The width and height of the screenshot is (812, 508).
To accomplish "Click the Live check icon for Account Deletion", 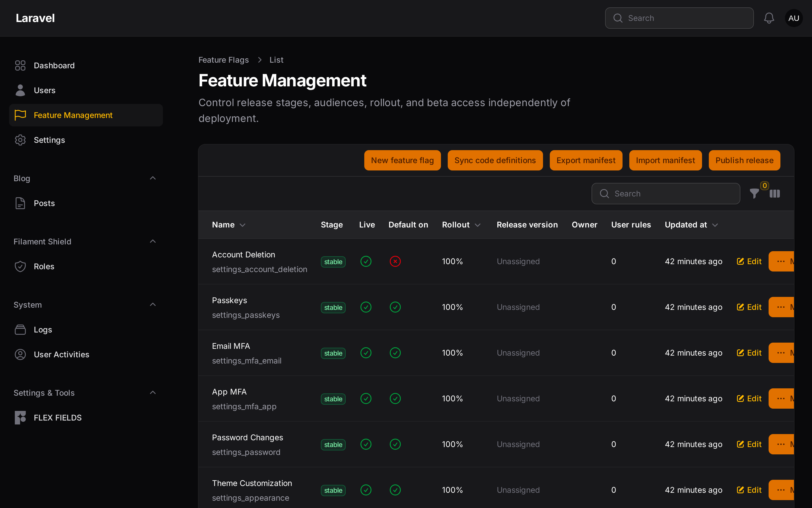I will 366,261.
